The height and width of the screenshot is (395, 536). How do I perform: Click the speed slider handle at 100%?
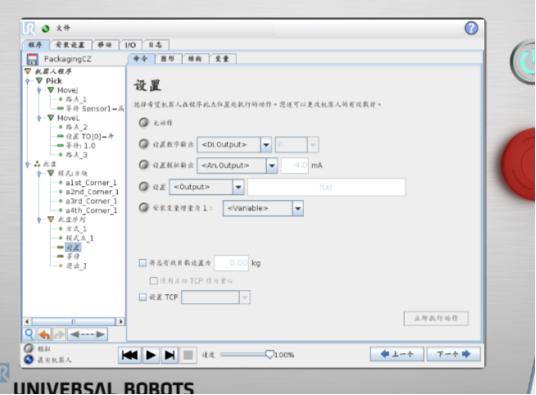(269, 355)
